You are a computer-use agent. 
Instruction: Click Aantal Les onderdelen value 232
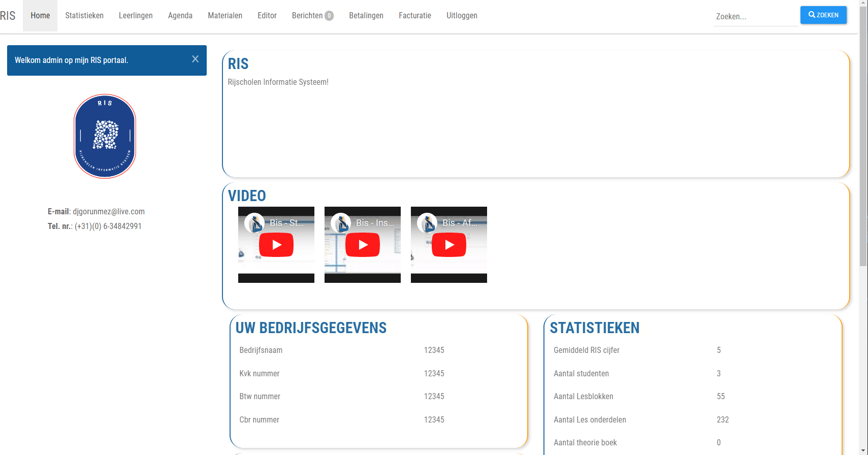tap(723, 420)
